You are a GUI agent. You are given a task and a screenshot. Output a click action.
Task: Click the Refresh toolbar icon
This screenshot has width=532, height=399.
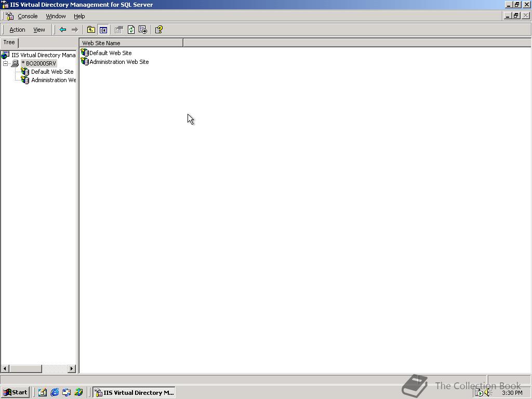click(x=131, y=30)
